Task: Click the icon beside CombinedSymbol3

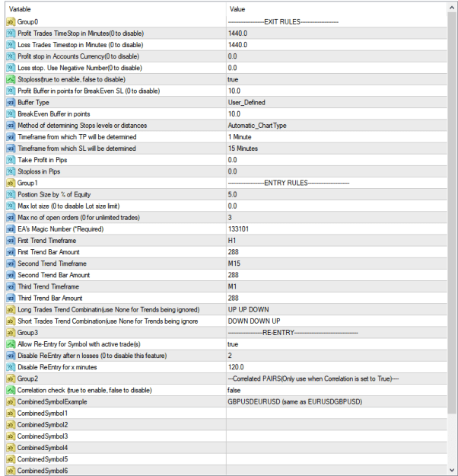Action: [11, 436]
